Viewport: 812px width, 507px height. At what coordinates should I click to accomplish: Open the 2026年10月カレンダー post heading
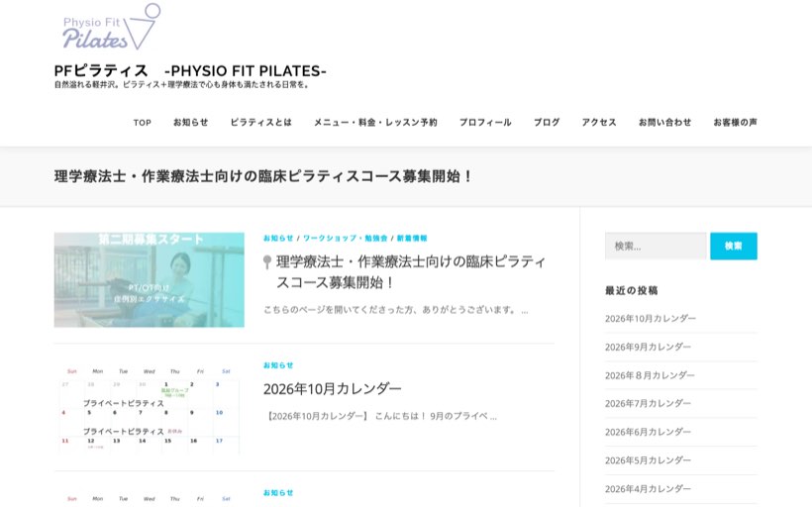pyautogui.click(x=332, y=389)
